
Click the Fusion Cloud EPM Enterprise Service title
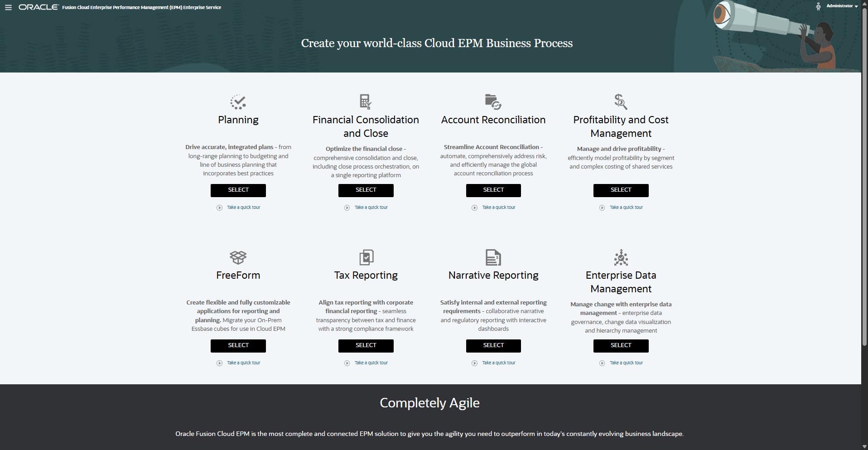point(142,7)
